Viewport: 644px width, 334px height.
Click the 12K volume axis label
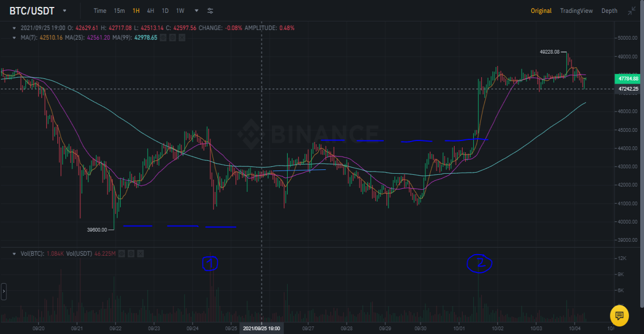[x=622, y=259]
